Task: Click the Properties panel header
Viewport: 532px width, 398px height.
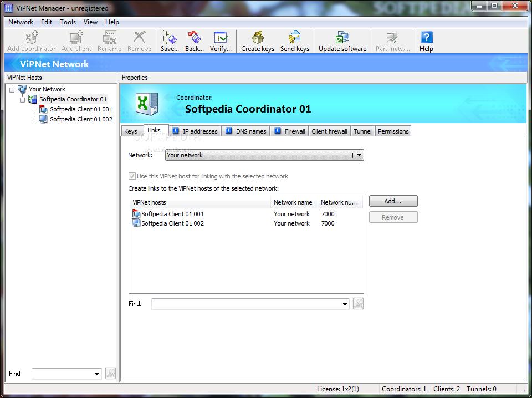Action: (323, 78)
